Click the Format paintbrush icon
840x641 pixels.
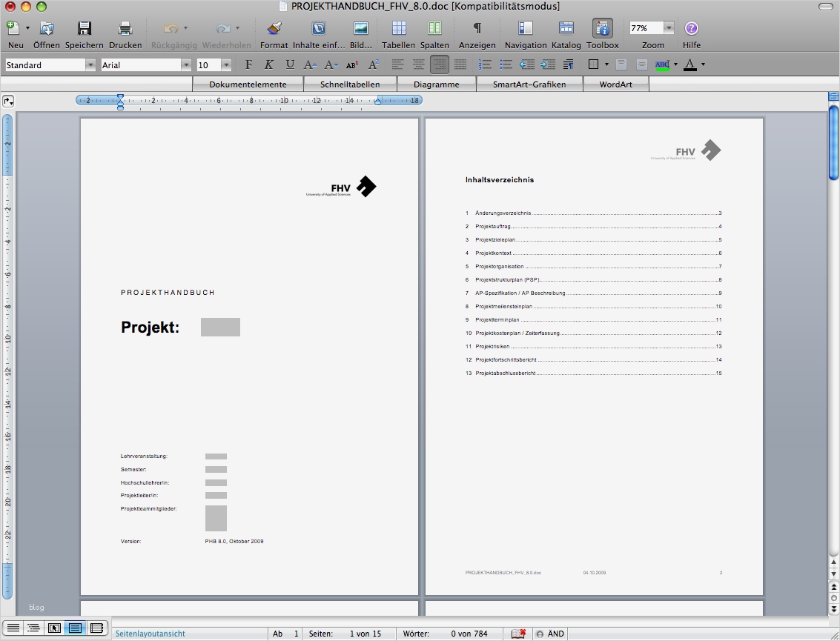pos(274,28)
